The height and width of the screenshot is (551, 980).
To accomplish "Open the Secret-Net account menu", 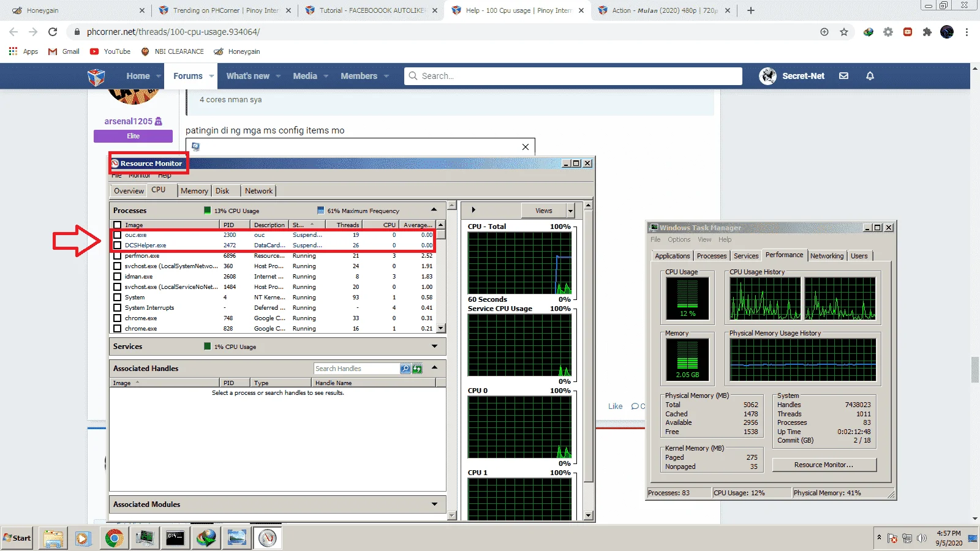I will [x=793, y=76].
